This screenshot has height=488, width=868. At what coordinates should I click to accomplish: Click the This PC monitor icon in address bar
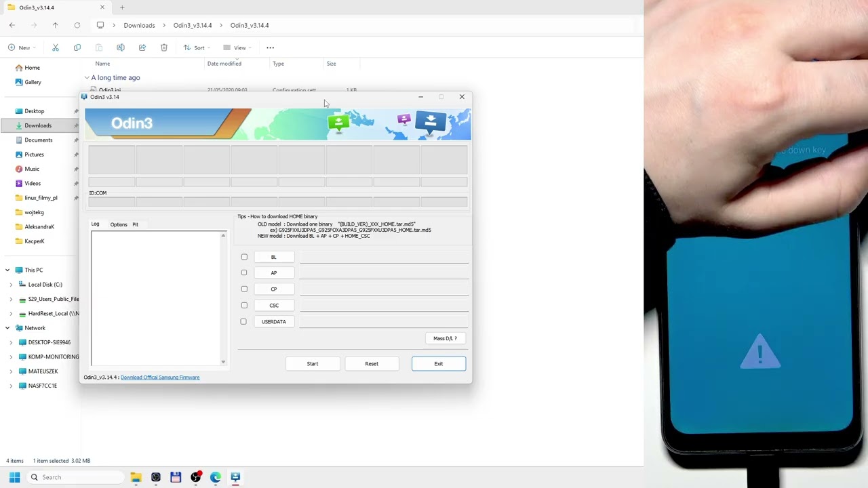coord(100,25)
